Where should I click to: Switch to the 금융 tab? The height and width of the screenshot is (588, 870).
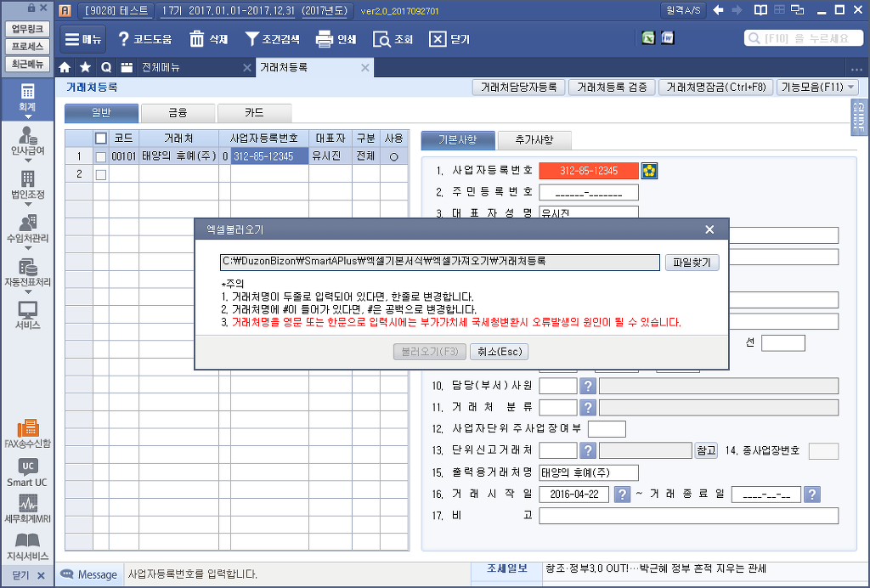pyautogui.click(x=178, y=113)
